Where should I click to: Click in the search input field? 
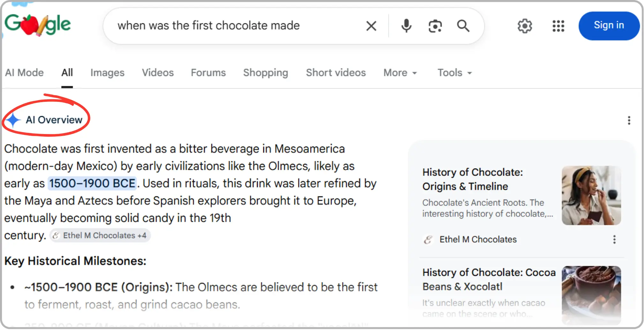coord(236,26)
